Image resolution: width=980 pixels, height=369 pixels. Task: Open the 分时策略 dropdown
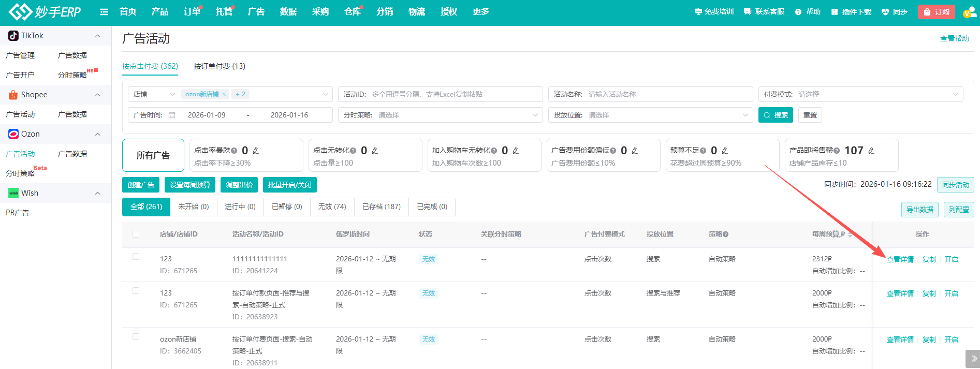pos(441,115)
